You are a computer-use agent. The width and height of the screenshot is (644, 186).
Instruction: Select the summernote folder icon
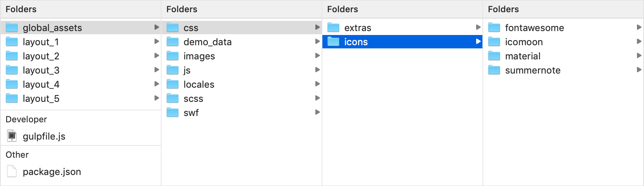click(x=494, y=70)
